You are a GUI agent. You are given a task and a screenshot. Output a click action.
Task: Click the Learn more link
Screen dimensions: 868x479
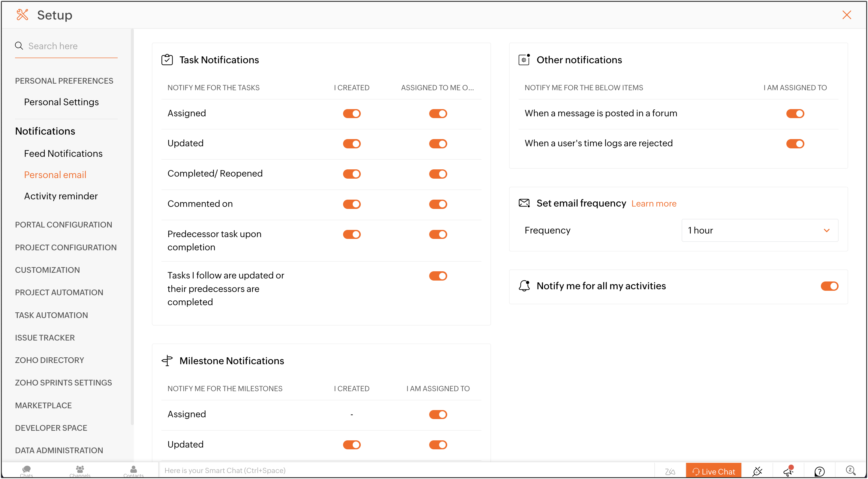pyautogui.click(x=653, y=204)
